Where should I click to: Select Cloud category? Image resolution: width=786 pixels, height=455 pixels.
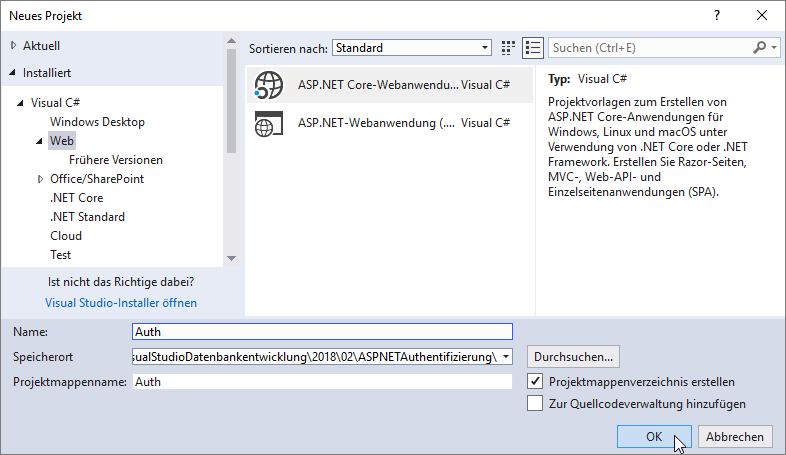pos(66,236)
